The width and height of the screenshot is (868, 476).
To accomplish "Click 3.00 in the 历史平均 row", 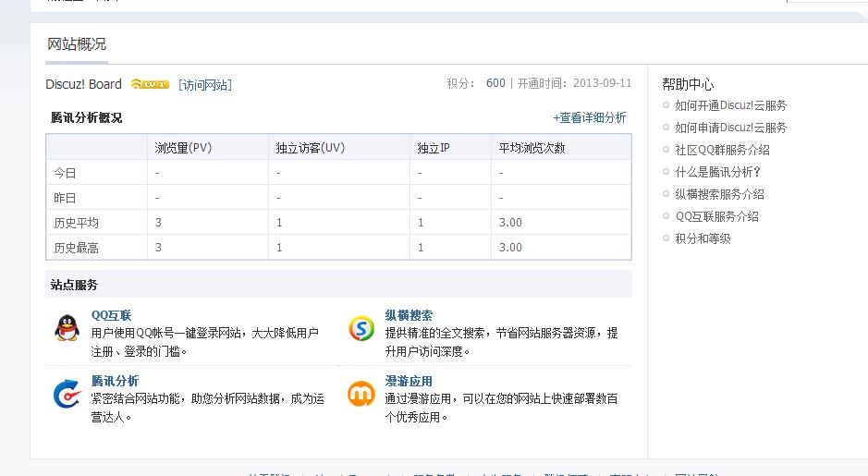I will click(510, 223).
